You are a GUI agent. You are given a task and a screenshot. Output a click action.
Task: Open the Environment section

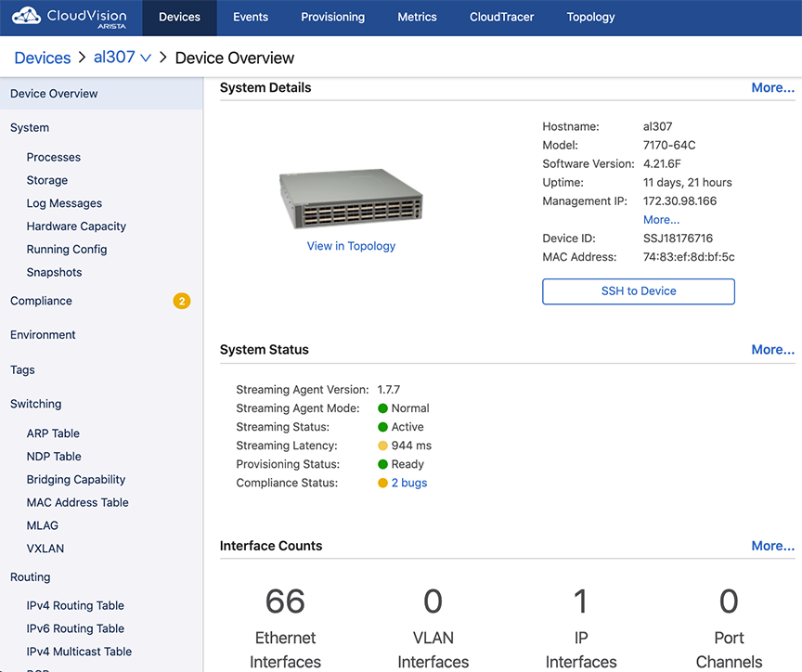[43, 335]
